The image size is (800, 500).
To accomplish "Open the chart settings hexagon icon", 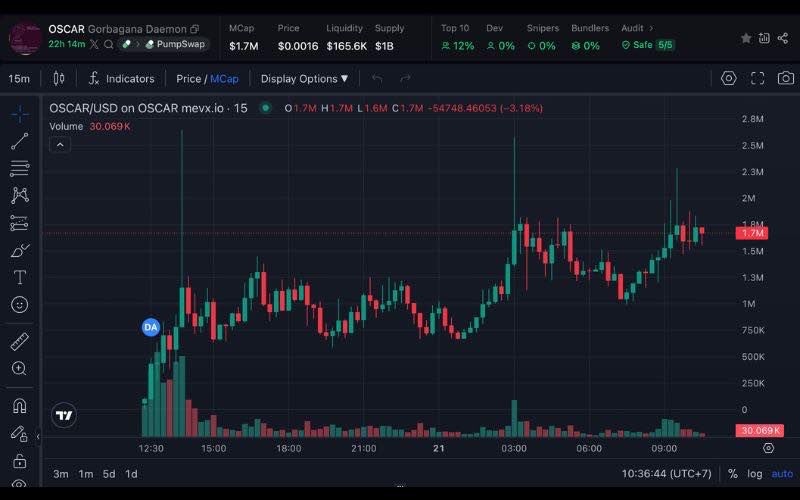I will (729, 78).
